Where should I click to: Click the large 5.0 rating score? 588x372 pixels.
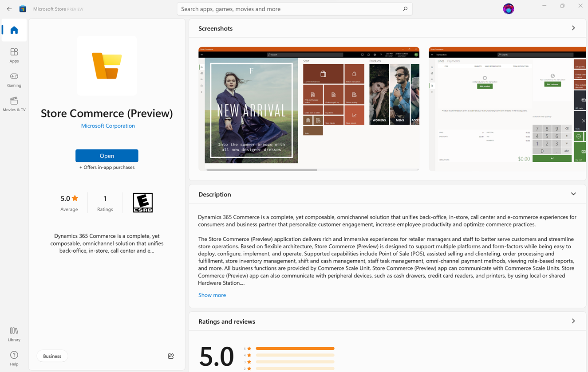click(217, 356)
